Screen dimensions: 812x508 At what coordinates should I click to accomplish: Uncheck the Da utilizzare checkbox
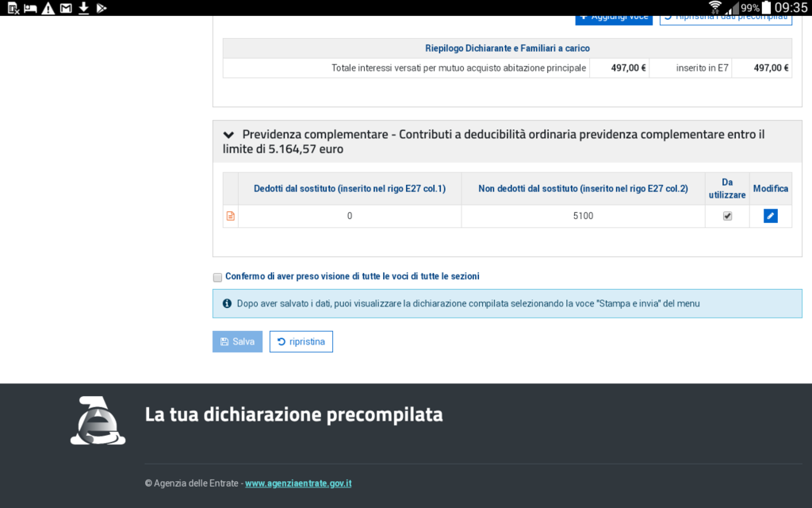[x=727, y=216]
